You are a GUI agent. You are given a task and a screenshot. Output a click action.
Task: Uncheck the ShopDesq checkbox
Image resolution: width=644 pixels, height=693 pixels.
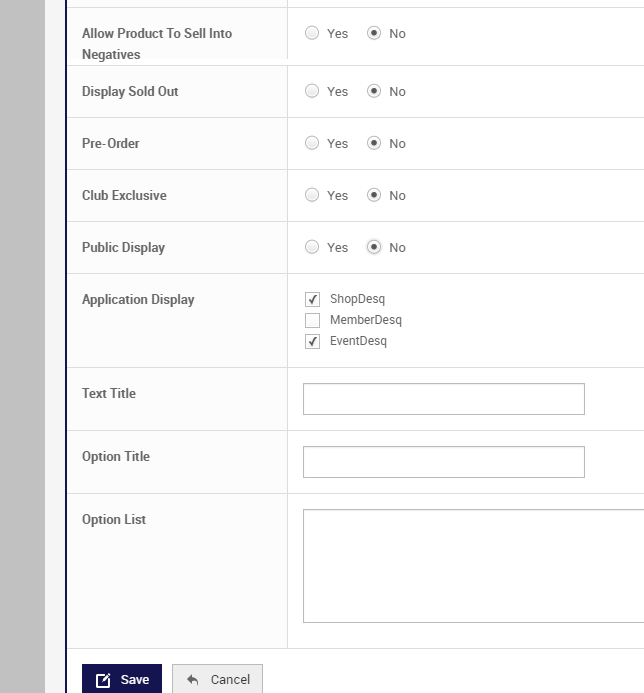[x=312, y=299]
